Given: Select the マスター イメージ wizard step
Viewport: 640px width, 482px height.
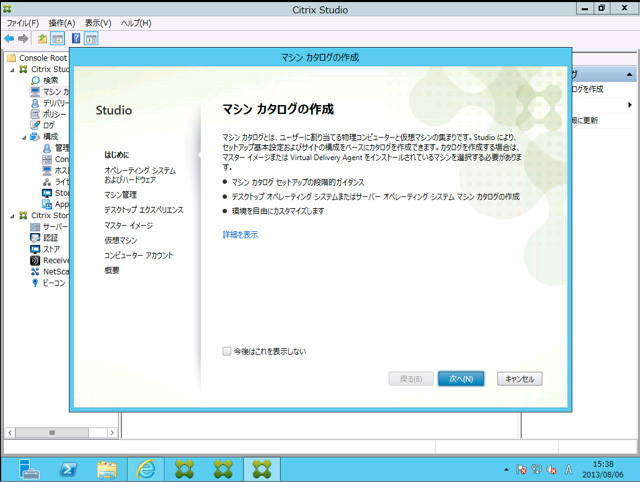Looking at the screenshot, I should pos(129,225).
